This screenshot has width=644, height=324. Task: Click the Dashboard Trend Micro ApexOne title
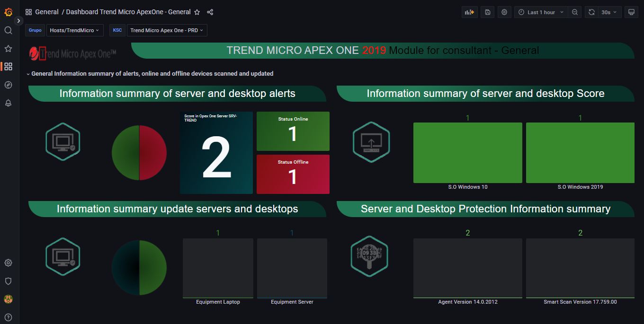[x=128, y=12]
